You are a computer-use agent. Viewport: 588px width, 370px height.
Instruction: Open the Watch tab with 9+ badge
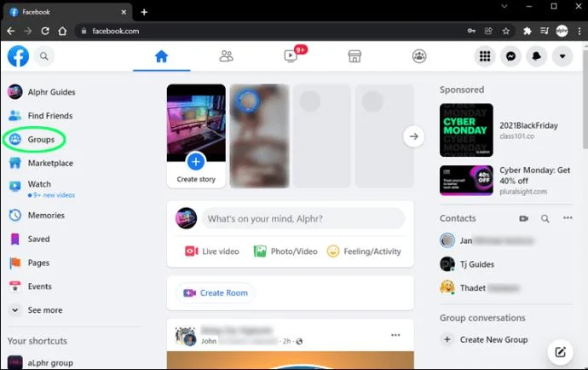click(291, 56)
